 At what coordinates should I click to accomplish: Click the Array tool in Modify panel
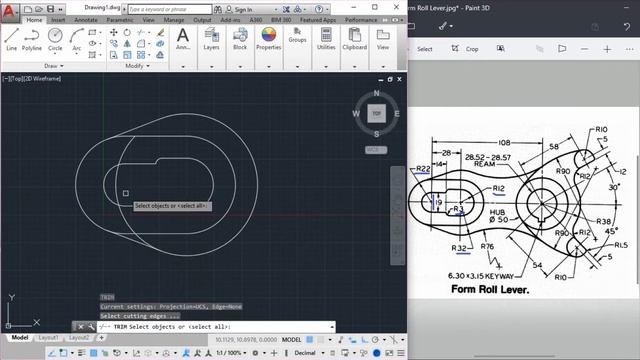[x=141, y=55]
